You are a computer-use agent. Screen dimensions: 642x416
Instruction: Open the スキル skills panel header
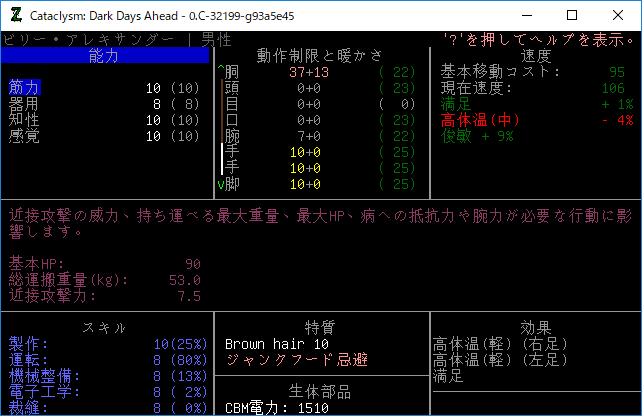(x=104, y=328)
